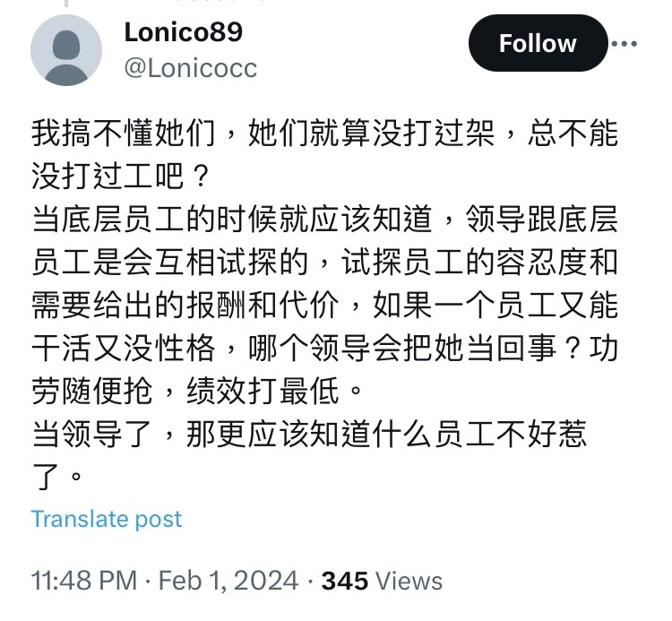Click the line 没打过工吧？
This screenshot has width=672, height=621.
point(121,177)
